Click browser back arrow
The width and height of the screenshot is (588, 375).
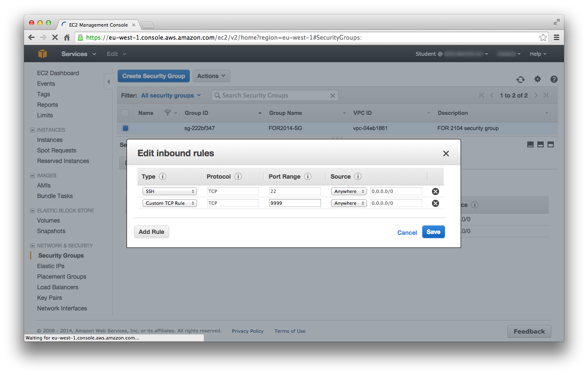[31, 37]
